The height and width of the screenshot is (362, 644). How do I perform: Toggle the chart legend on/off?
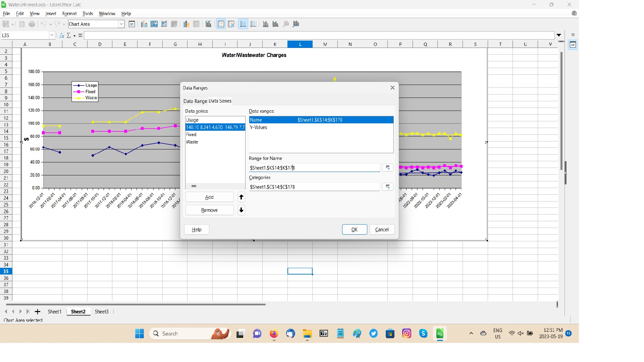pyautogui.click(x=221, y=24)
